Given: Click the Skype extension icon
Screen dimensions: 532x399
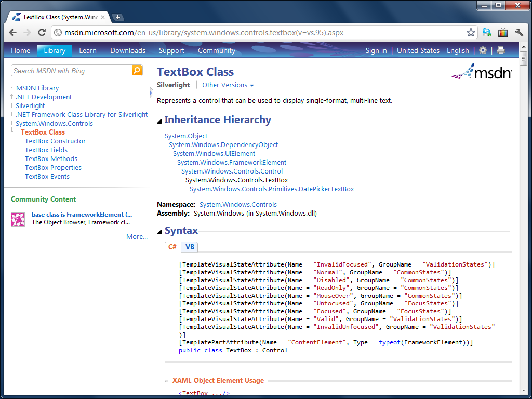Looking at the screenshot, I should tap(487, 32).
